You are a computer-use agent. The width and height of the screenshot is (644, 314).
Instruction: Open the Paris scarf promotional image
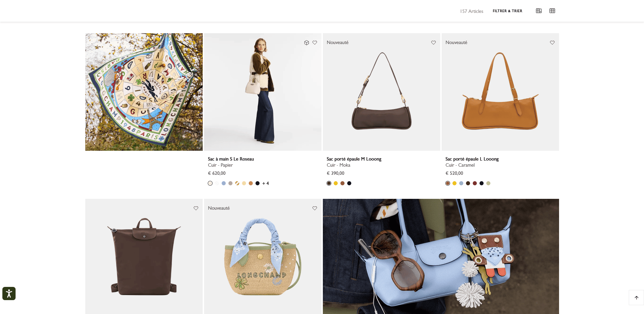click(144, 92)
